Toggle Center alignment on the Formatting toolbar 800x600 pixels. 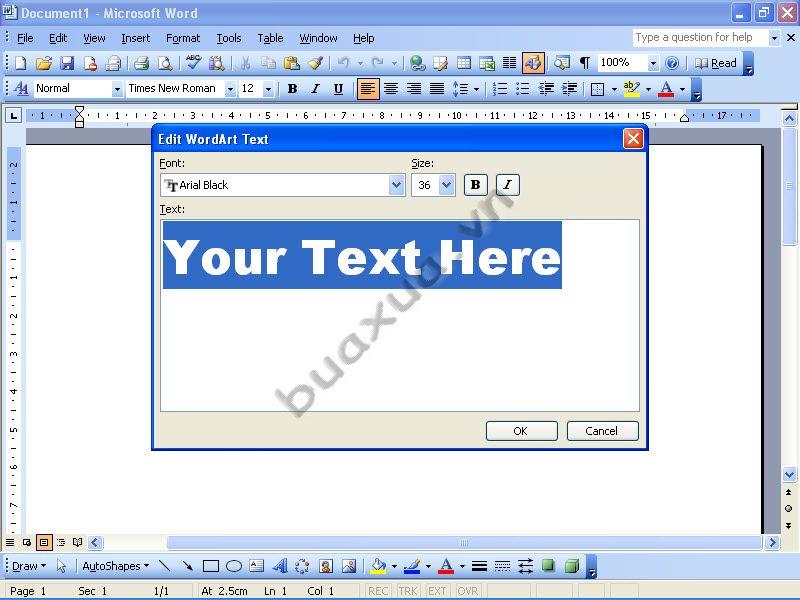point(391,89)
